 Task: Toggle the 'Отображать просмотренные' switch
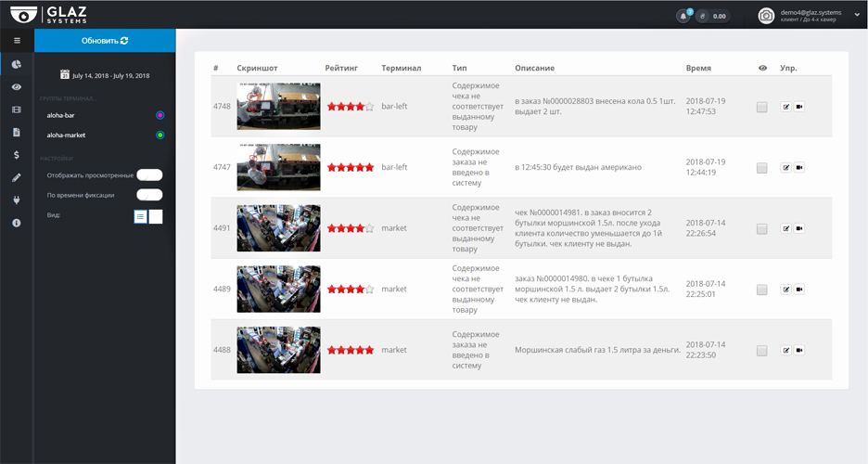[149, 174]
